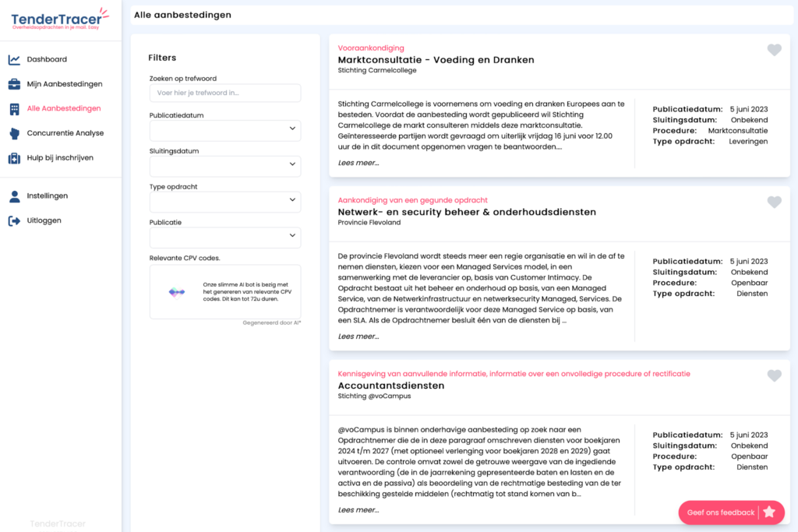Image resolution: width=798 pixels, height=532 pixels.
Task: Favorite the Accountantsdiensten tender
Action: (x=774, y=375)
